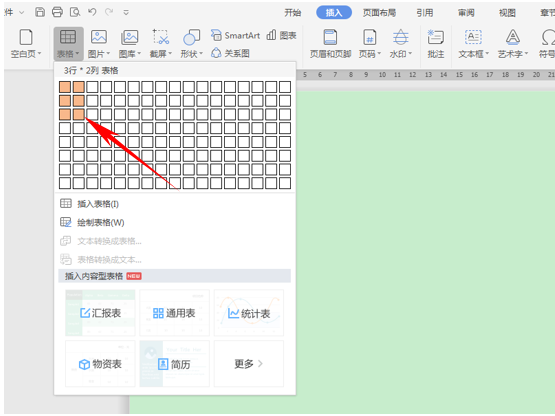Choose 插入表格(I) menu entry
The height and width of the screenshot is (416, 555).
pos(175,204)
